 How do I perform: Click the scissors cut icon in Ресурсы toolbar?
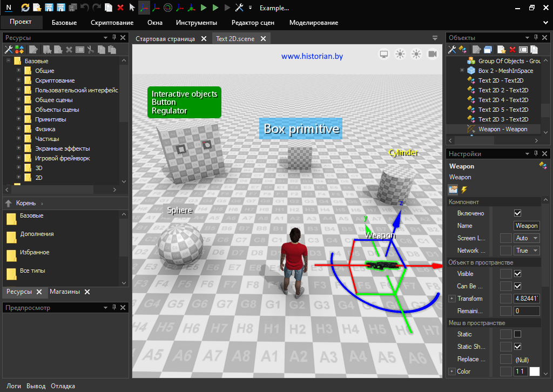point(91,50)
